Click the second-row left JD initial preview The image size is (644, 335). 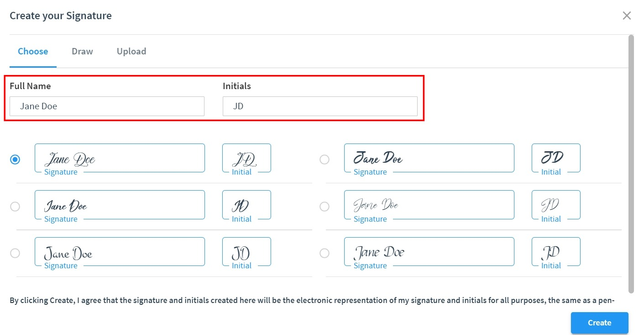point(246,205)
